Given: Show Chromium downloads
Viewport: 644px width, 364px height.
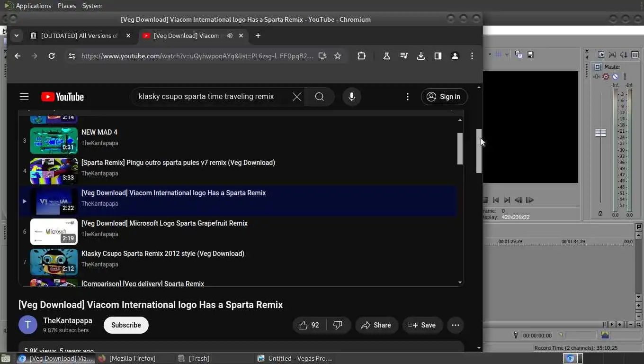Looking at the screenshot, I should (421, 56).
